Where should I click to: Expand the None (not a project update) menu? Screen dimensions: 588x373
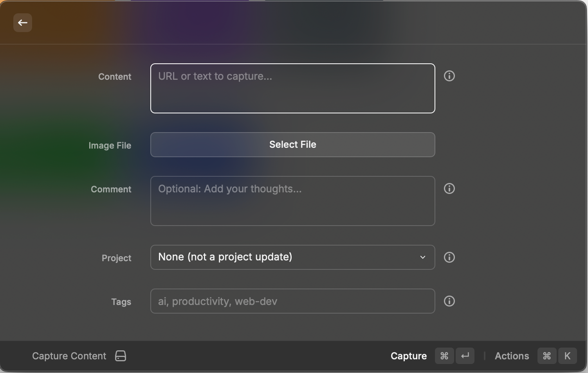[292, 257]
